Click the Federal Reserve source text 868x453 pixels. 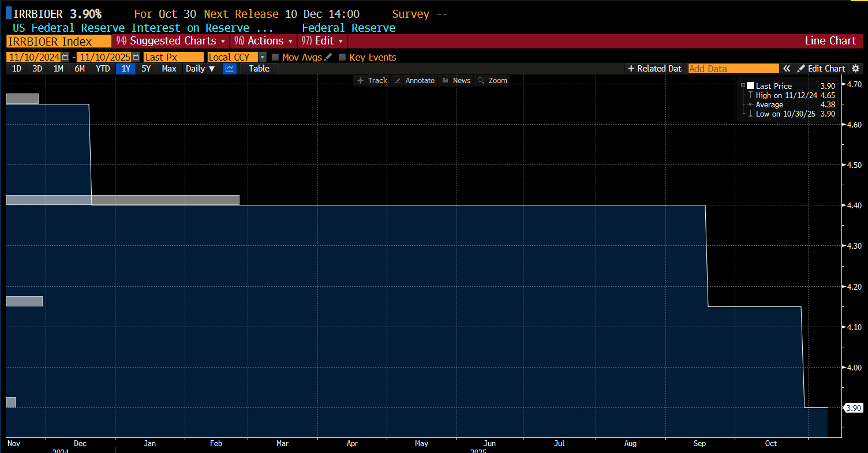349,28
